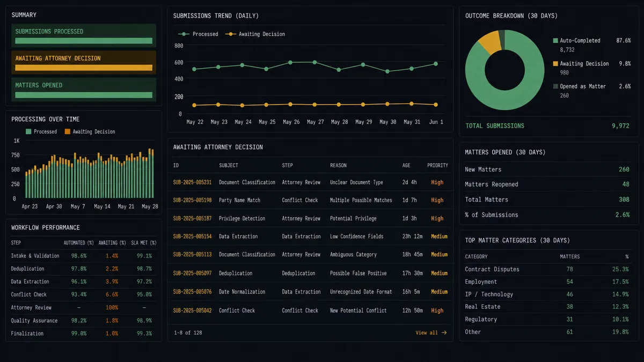644x362 pixels.
Task: Select the IP / Technology category row
Action: point(547,294)
